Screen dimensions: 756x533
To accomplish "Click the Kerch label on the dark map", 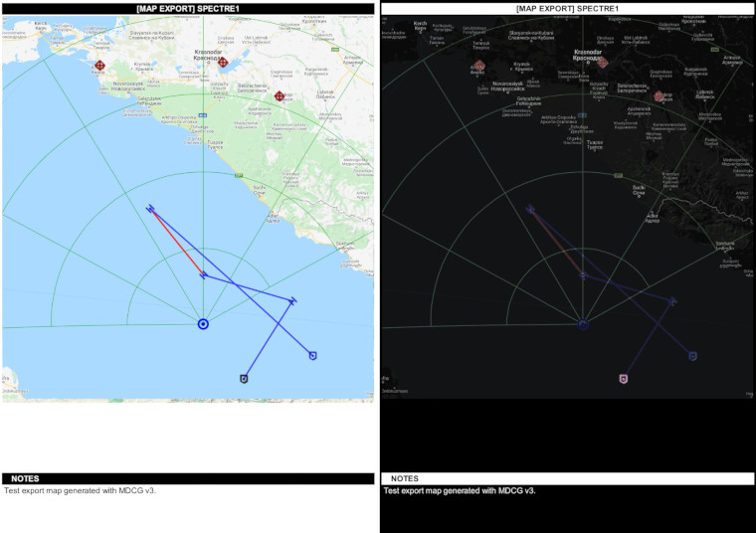I will click(420, 26).
